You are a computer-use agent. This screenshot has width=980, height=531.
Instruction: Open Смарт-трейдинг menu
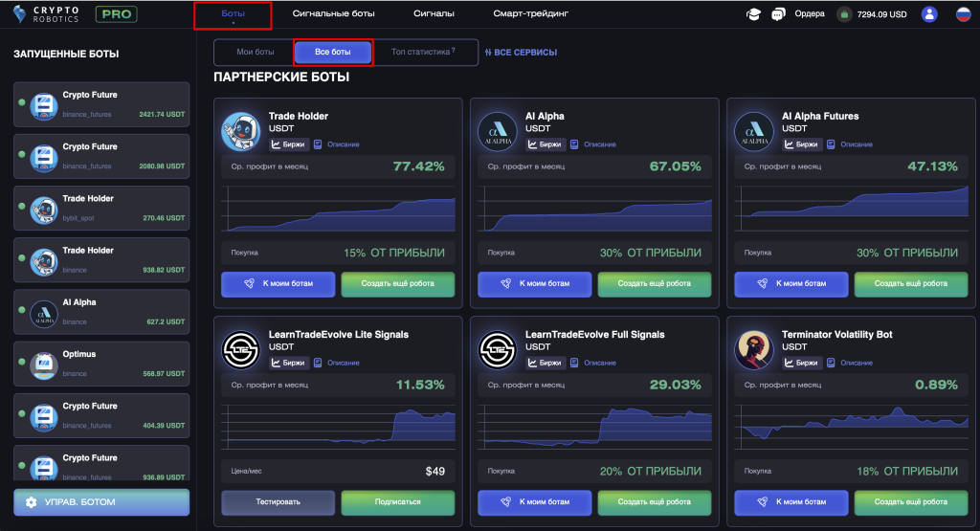530,13
